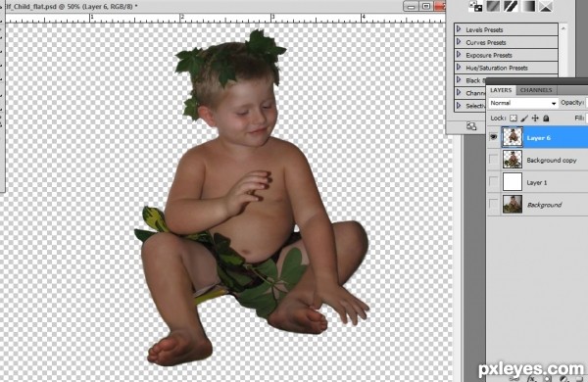Show the Background layer
Image resolution: width=588 pixels, height=382 pixels.
[x=494, y=205]
